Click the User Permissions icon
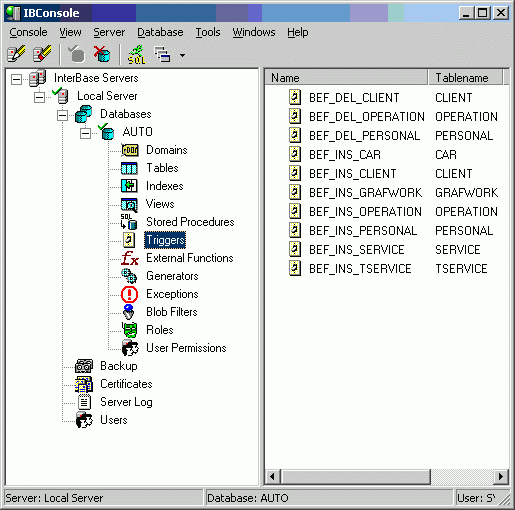Viewport: 515px width, 510px height. pyautogui.click(x=130, y=348)
